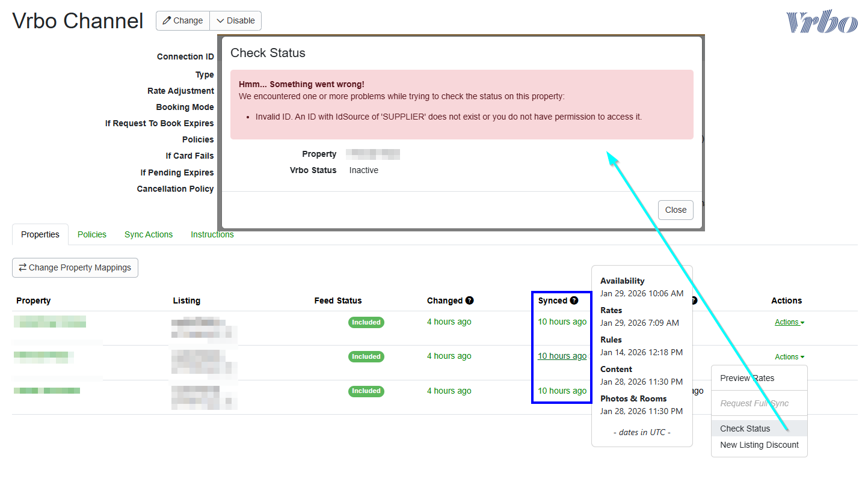Click third row's 4 hours ago Changed link
The image size is (868, 485).
pos(449,391)
